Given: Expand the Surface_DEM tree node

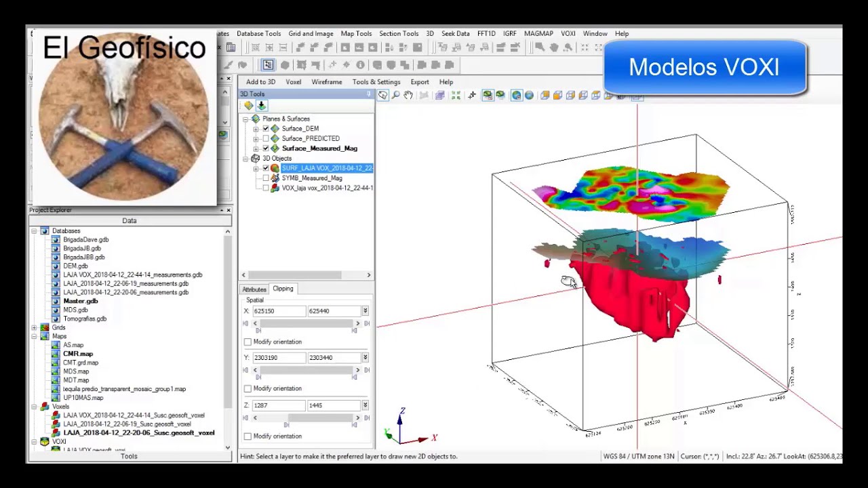Looking at the screenshot, I should pyautogui.click(x=256, y=129).
